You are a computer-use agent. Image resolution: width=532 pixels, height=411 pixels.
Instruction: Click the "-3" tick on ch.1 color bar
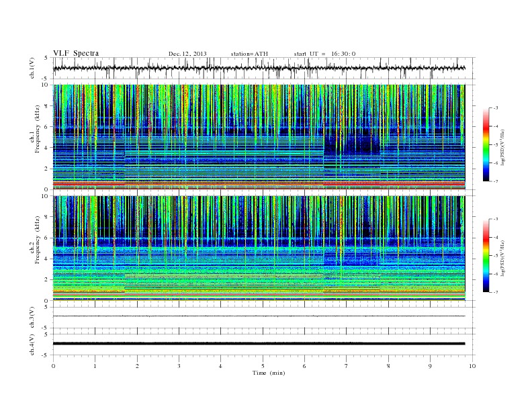pos(496,108)
